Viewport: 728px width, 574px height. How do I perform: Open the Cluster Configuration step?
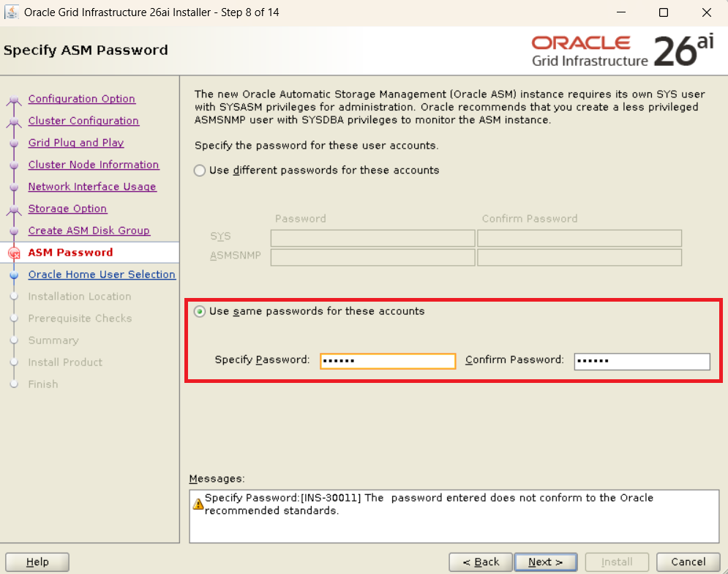[83, 121]
